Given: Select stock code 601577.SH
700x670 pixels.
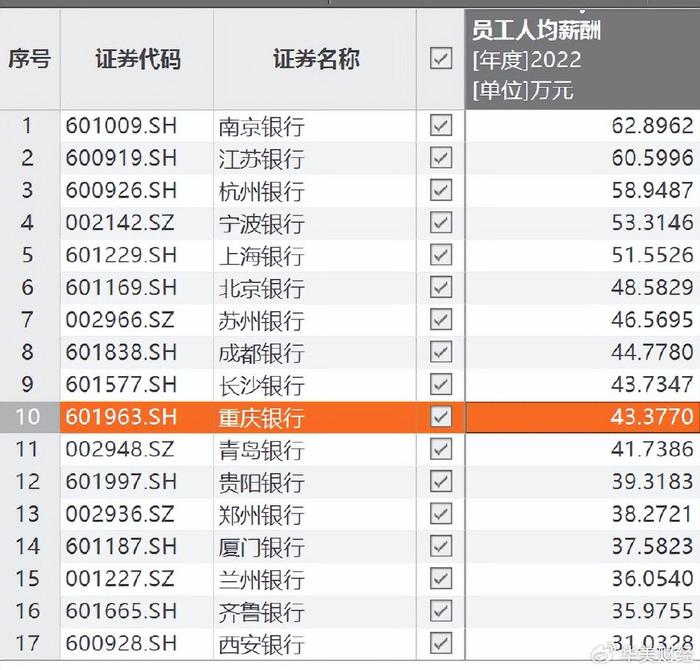Looking at the screenshot, I should pyautogui.click(x=121, y=384).
